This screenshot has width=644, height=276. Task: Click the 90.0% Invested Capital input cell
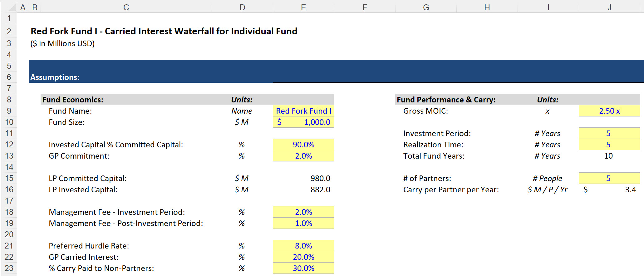click(x=303, y=145)
